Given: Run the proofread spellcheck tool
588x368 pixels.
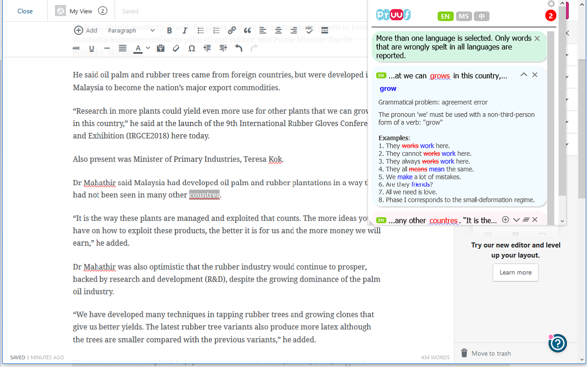Looking at the screenshot, I should (x=309, y=31).
